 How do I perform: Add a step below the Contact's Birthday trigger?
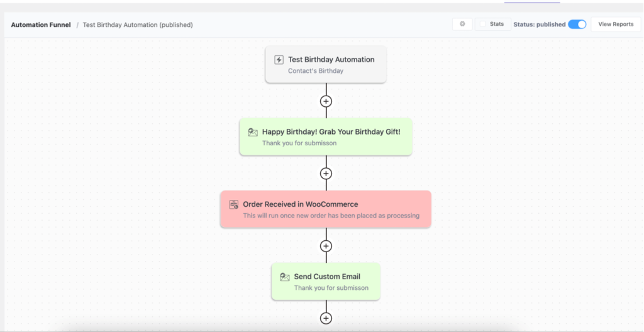[x=326, y=101]
